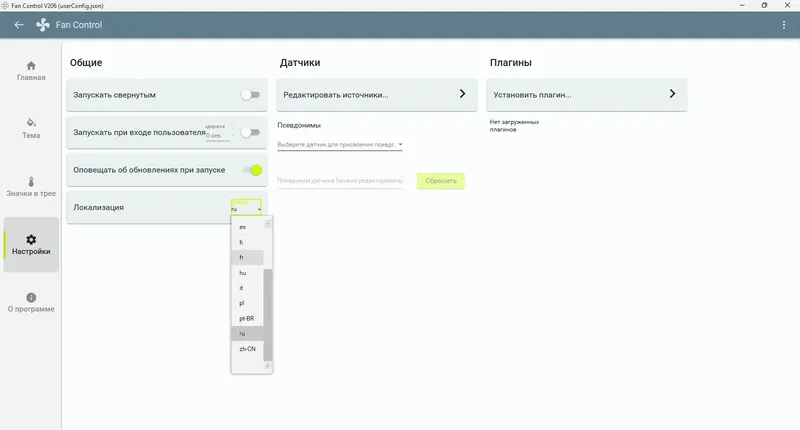Click the paint bucket Тема icon

coord(31,122)
